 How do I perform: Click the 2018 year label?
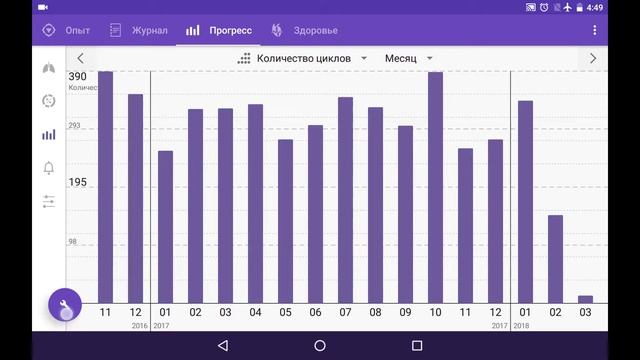(521, 326)
